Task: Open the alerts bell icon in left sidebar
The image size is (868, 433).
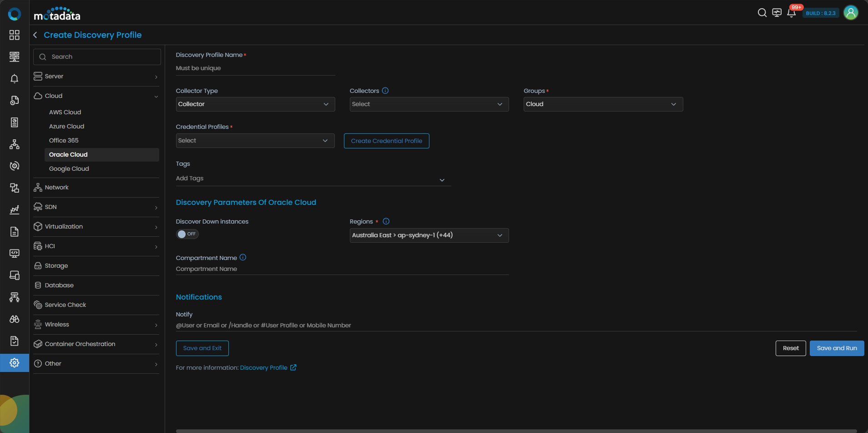Action: coord(15,79)
